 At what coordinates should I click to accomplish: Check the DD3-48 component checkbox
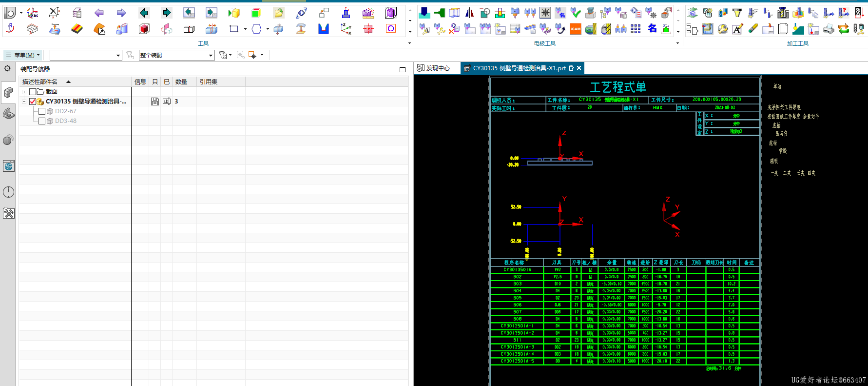42,121
